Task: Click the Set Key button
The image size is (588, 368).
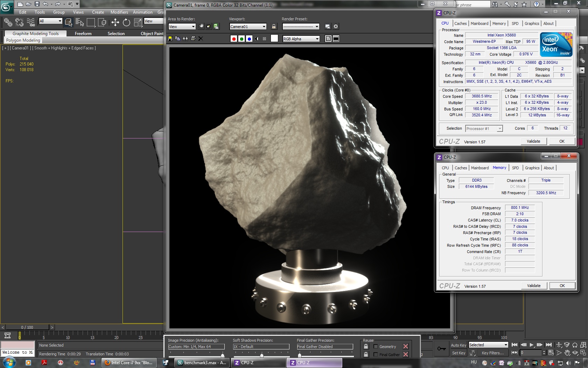Action: pyautogui.click(x=458, y=353)
